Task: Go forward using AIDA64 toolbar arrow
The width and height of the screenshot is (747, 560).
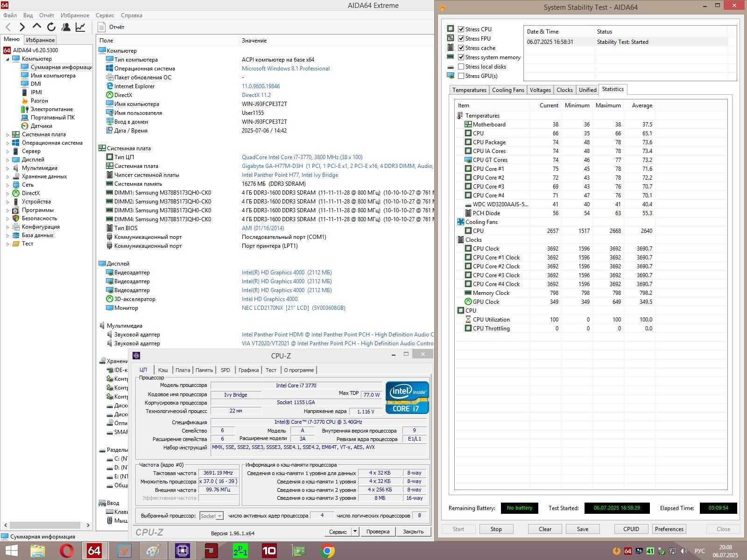Action: [x=22, y=27]
